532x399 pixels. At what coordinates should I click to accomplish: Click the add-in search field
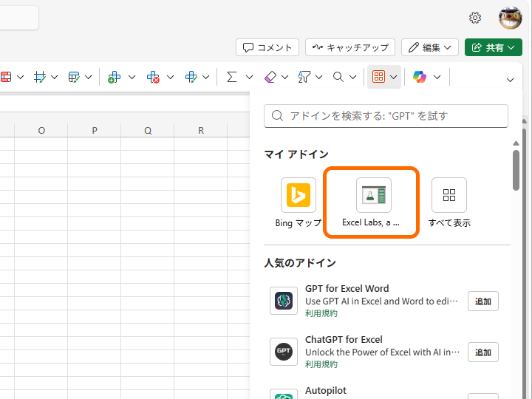point(386,116)
